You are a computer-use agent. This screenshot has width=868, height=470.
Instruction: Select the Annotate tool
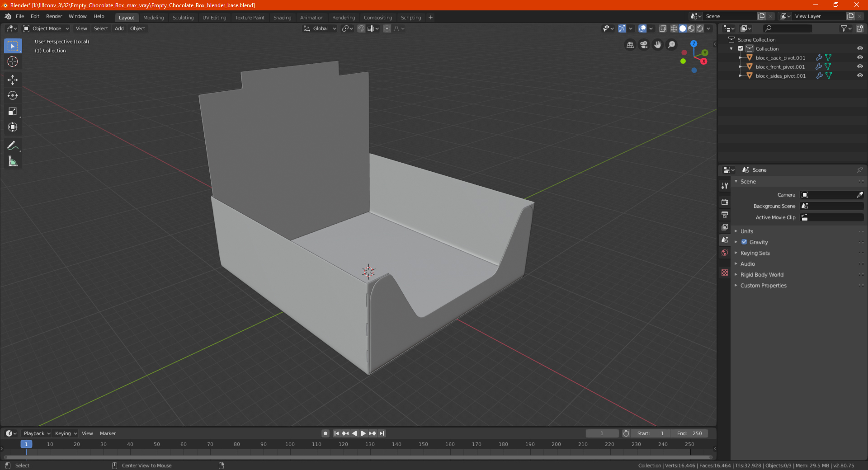pyautogui.click(x=13, y=146)
